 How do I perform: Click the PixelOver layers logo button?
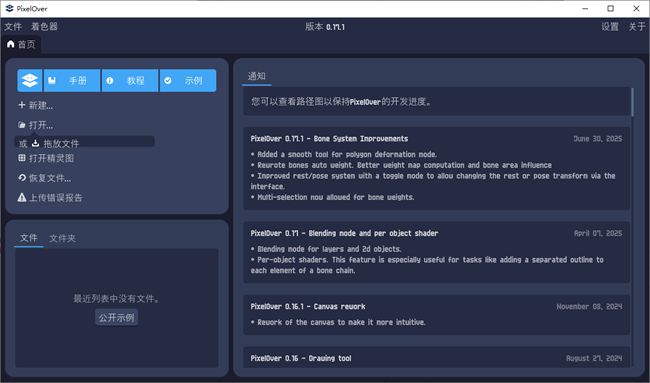(30, 80)
